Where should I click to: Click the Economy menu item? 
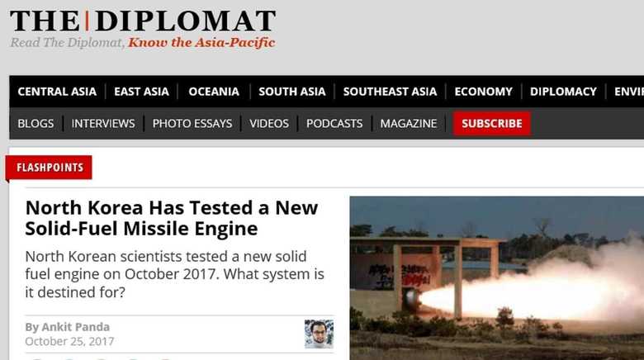[x=483, y=91]
